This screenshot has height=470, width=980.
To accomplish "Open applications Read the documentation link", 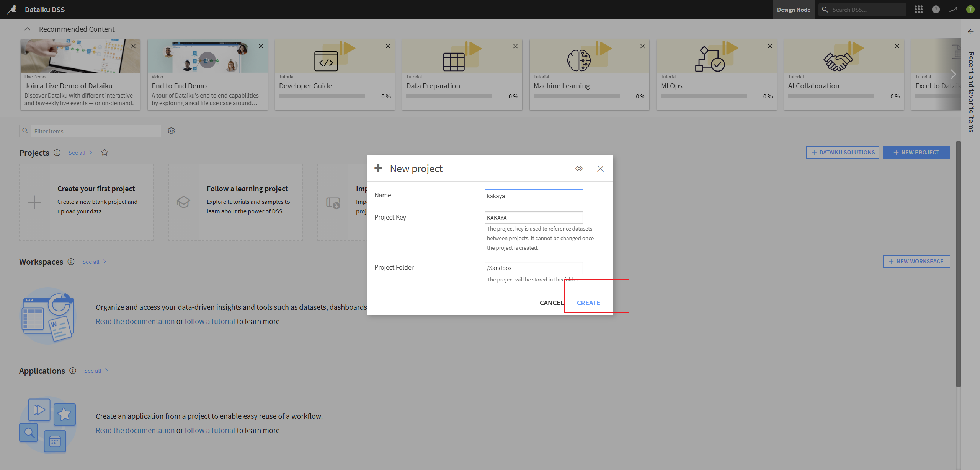I will coord(135,430).
